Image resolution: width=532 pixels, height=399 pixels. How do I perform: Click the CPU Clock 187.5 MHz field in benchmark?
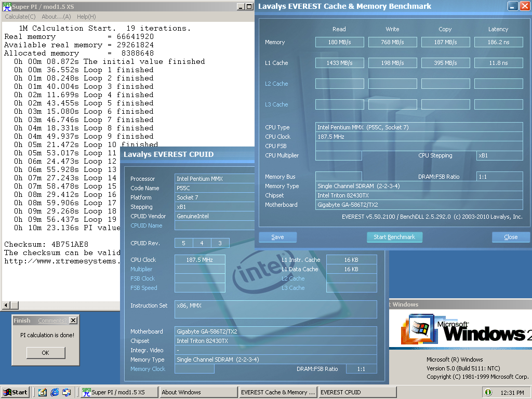click(419, 137)
